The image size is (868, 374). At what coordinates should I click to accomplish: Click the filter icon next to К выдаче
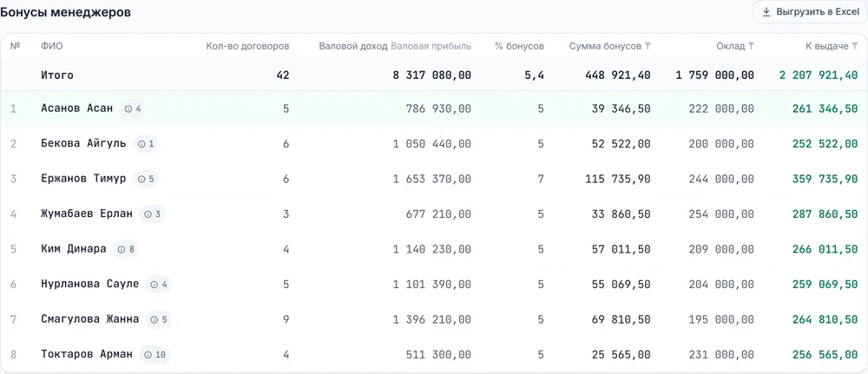tap(855, 47)
